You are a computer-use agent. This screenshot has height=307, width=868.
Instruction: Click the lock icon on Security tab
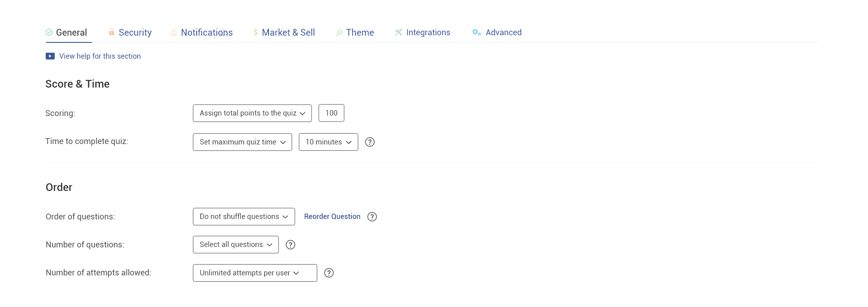coord(112,32)
